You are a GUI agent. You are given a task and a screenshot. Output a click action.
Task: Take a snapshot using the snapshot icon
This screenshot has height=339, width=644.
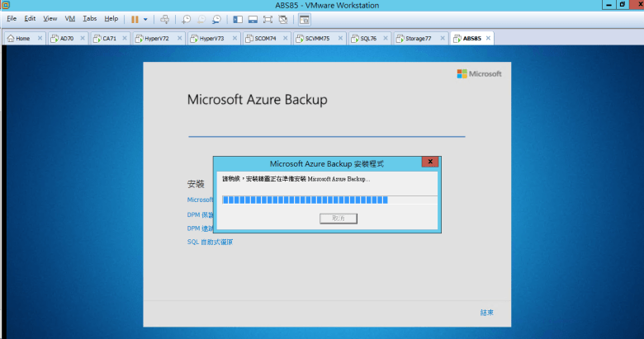tap(187, 18)
